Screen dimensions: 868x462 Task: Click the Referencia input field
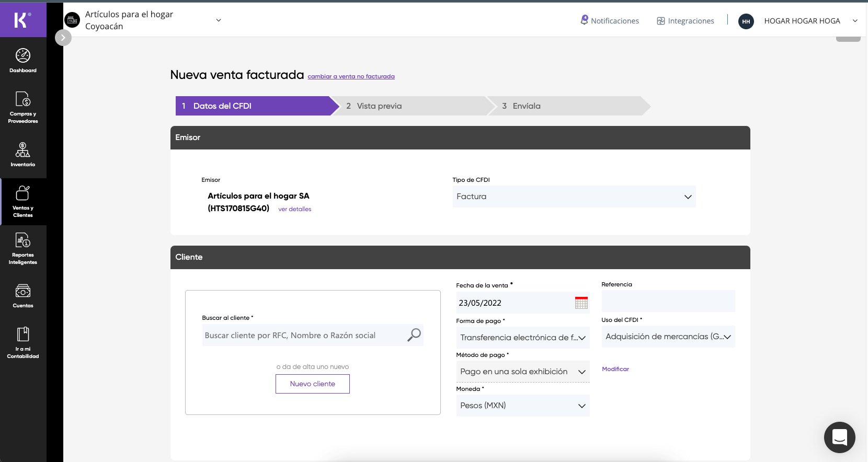click(x=668, y=302)
